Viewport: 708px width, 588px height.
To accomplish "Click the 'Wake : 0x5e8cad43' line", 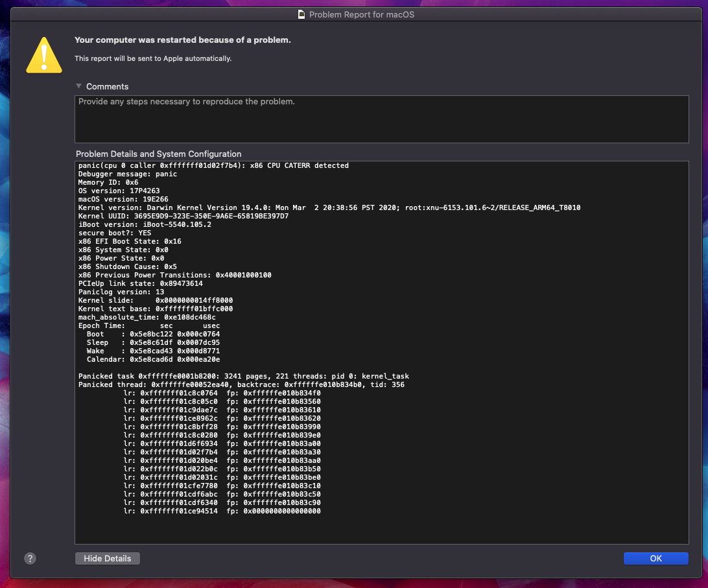I will pyautogui.click(x=153, y=351).
